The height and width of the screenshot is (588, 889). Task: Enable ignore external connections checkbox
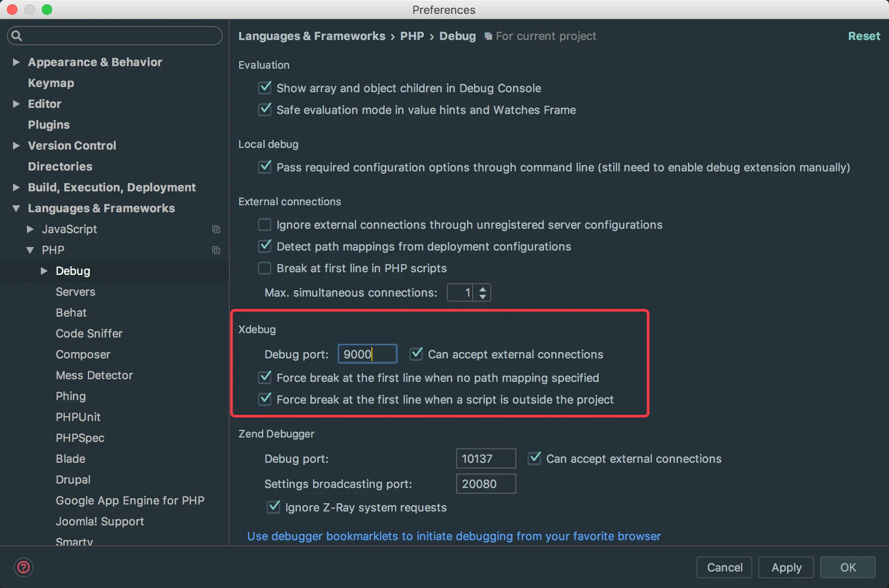(264, 225)
